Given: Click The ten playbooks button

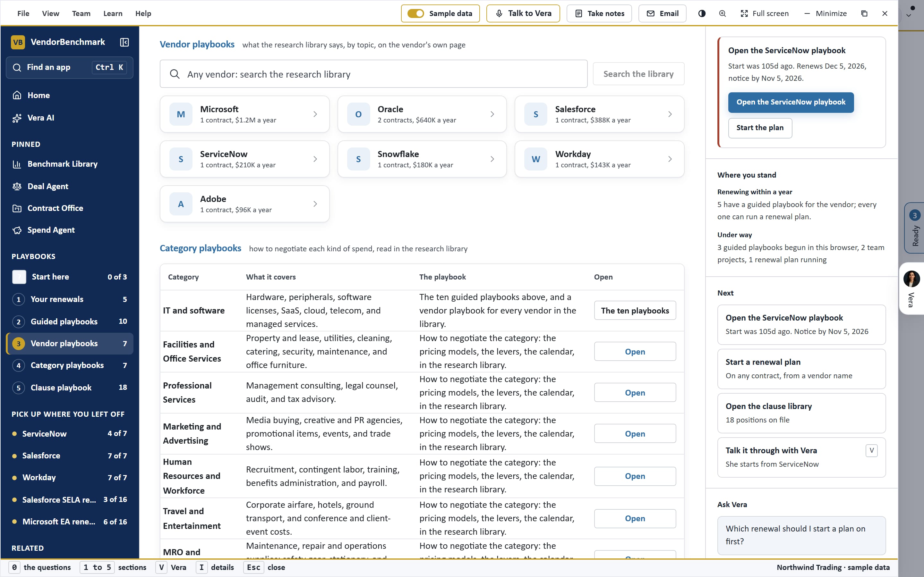Looking at the screenshot, I should pyautogui.click(x=635, y=311).
